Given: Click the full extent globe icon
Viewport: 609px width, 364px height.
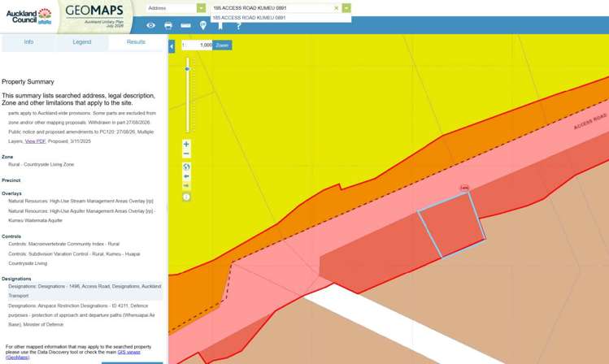Looking at the screenshot, I should (x=186, y=167).
